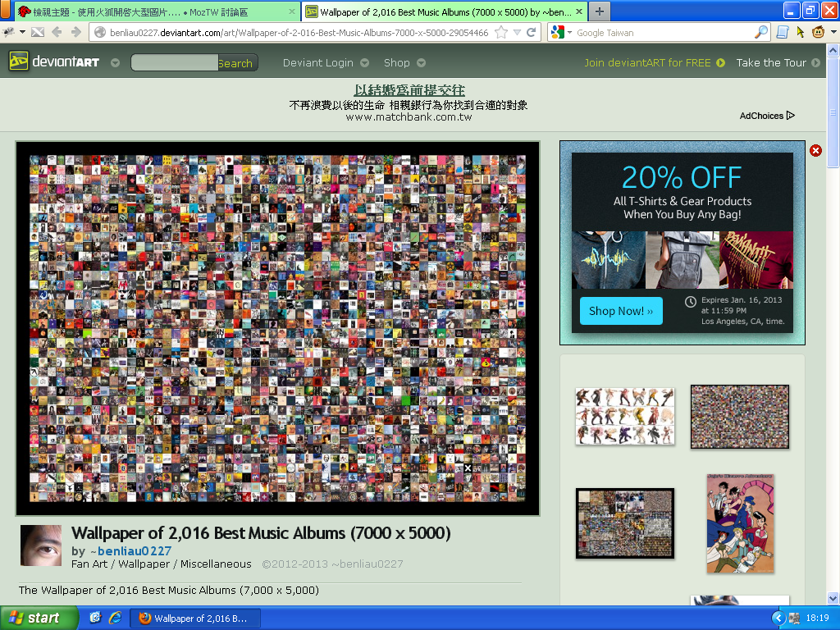Click the mail envelope toolbar icon

pyautogui.click(x=38, y=32)
